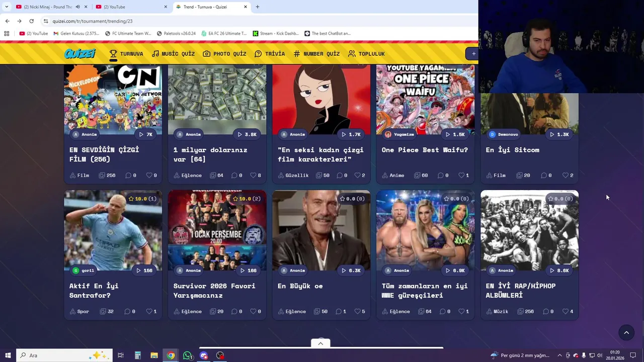View site information icon in address bar

point(46,21)
